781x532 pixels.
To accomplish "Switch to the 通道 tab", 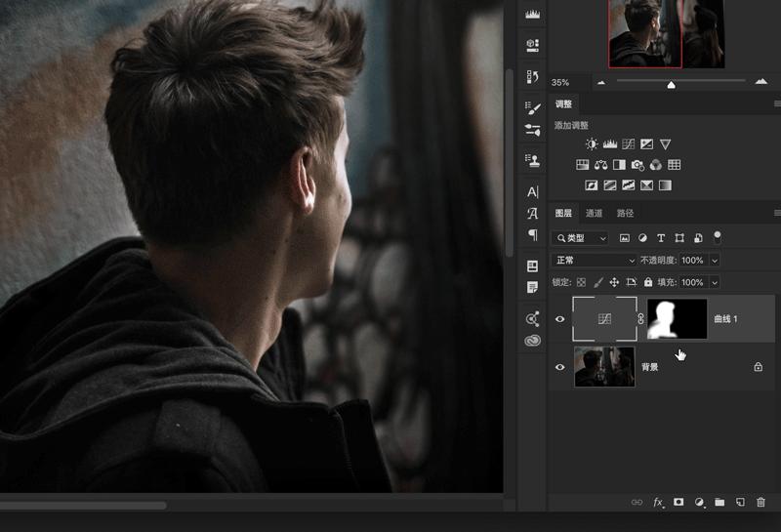I will pos(594,213).
